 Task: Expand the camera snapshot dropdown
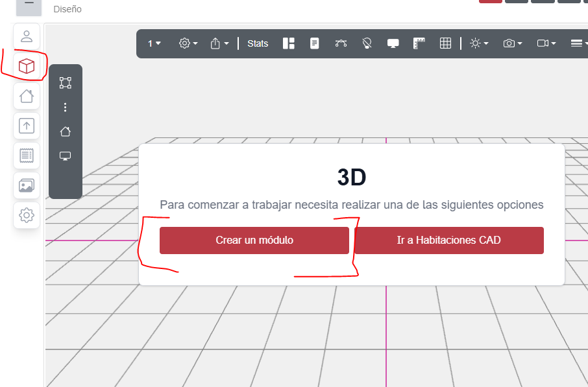coord(513,43)
